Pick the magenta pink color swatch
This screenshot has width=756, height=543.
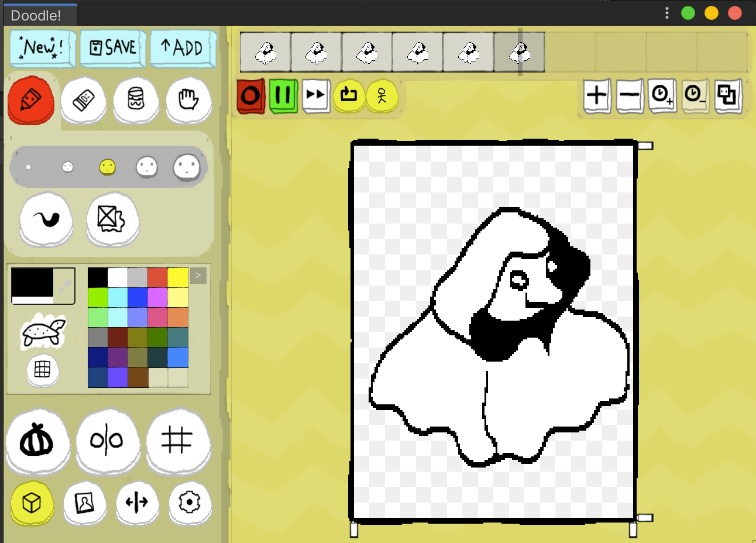pos(158,298)
